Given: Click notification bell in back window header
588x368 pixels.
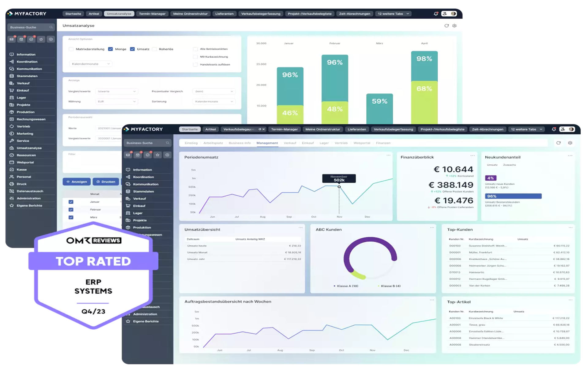Looking at the screenshot, I should point(436,14).
